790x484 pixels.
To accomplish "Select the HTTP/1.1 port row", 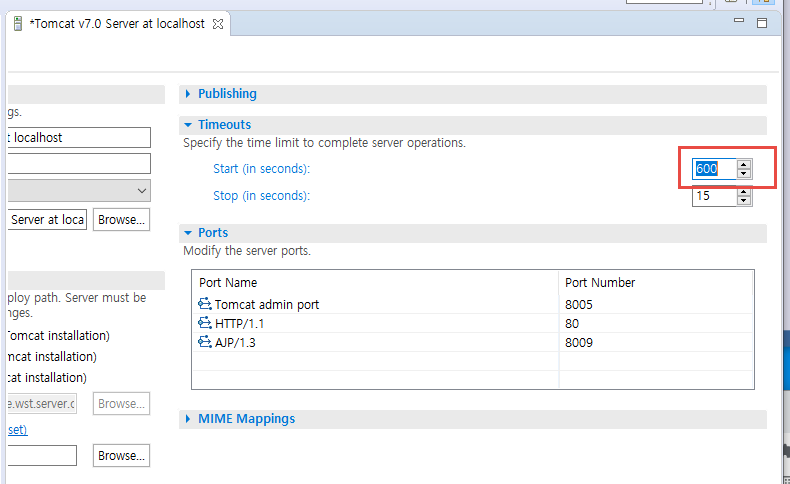I will [473, 323].
